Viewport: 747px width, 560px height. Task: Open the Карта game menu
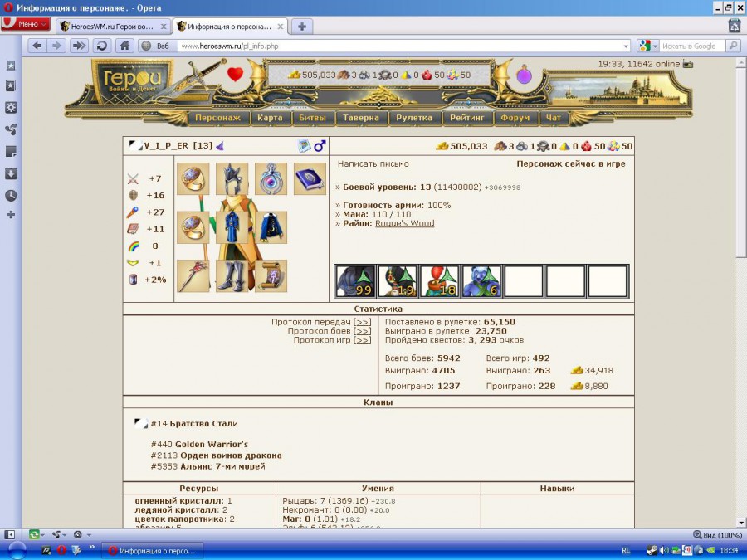(270, 118)
